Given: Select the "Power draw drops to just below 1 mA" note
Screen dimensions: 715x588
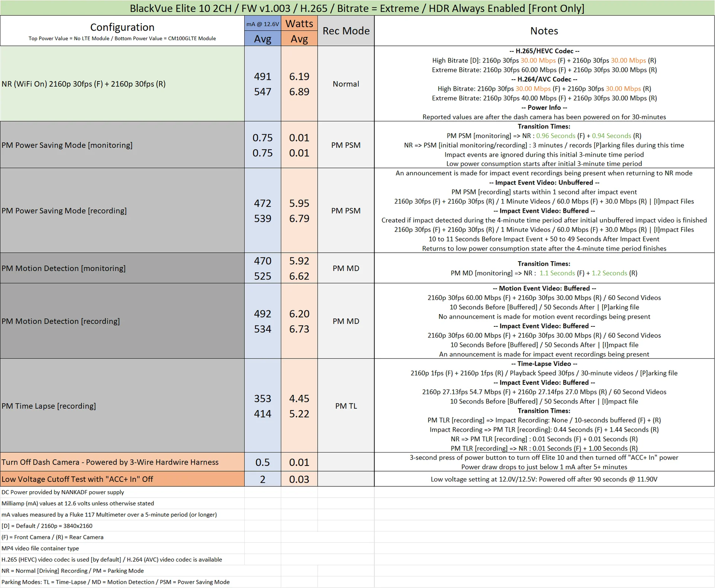Looking at the screenshot, I should 544,467.
